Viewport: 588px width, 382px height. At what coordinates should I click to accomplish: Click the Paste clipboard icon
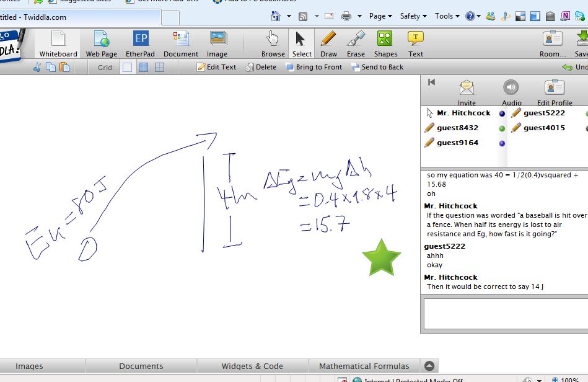64,67
